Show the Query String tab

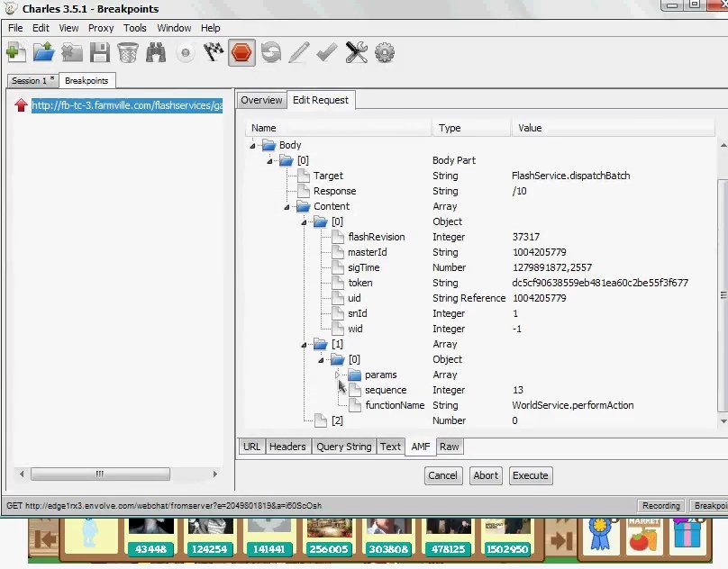(344, 447)
